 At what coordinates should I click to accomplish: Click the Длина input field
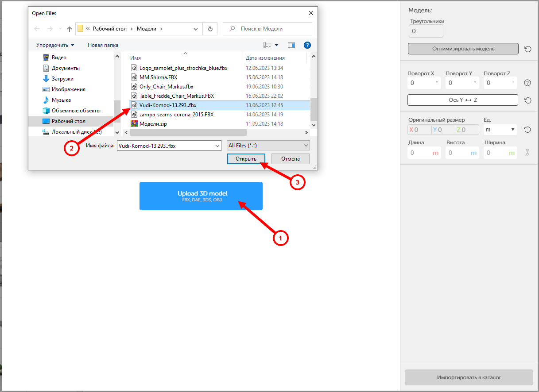[x=424, y=153]
